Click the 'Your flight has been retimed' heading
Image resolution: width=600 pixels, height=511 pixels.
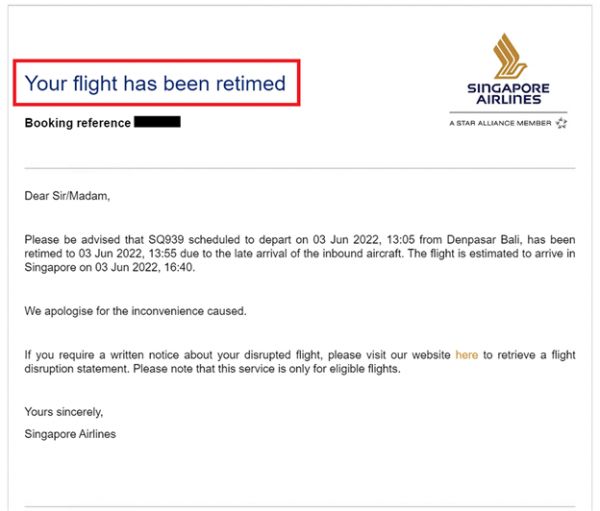(x=155, y=83)
